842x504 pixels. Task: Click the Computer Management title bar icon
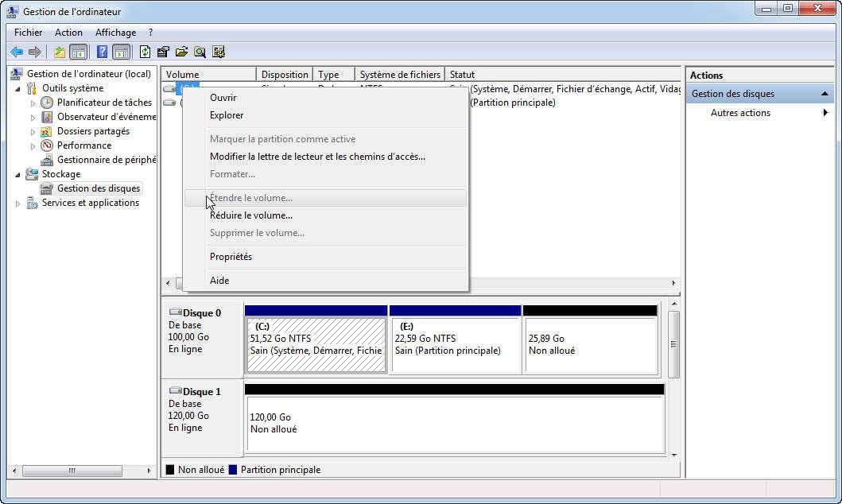(13, 11)
